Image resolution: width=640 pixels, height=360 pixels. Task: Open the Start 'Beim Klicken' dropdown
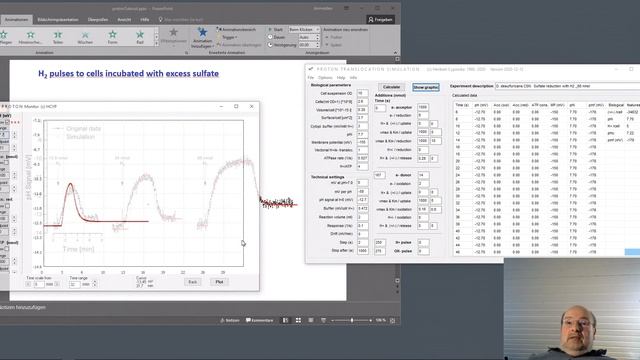click(304, 30)
